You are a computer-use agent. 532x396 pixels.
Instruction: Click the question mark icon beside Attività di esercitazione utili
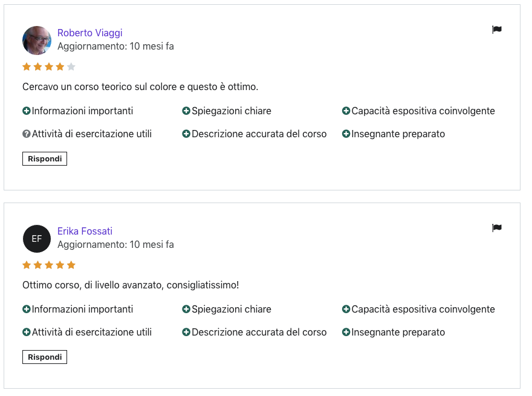point(27,134)
